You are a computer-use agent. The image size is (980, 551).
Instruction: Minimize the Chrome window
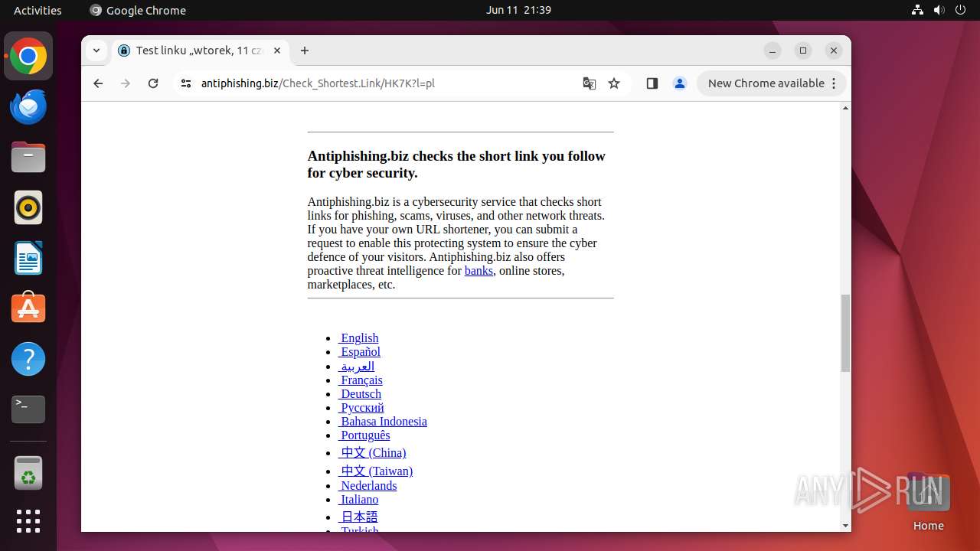773,51
